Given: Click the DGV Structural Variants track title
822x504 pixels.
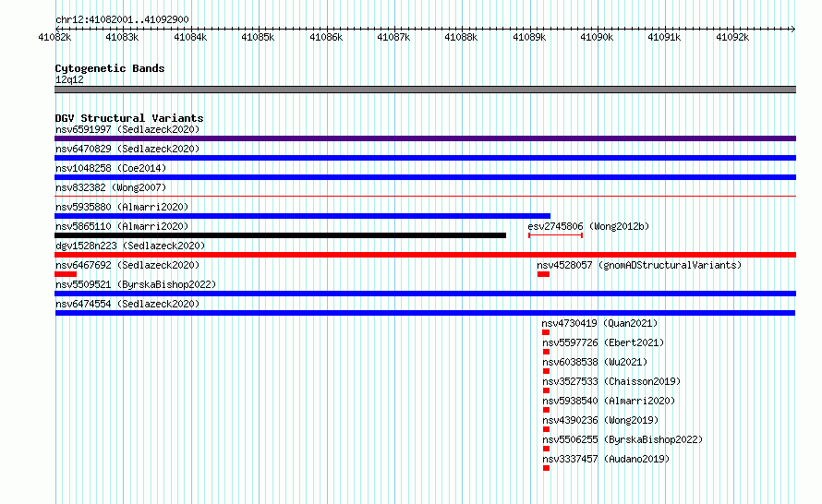Looking at the screenshot, I should point(129,118).
